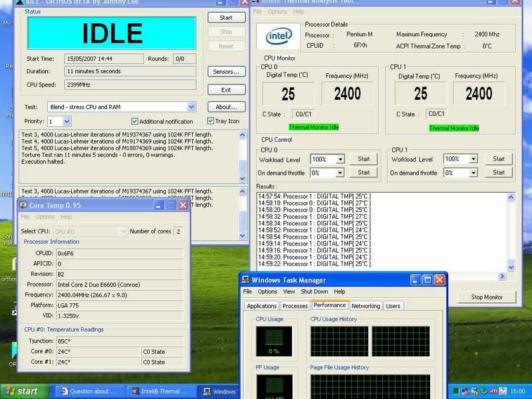The width and height of the screenshot is (532, 399).
Task: Open the About dialog in ORTHOS
Action: pos(226,107)
